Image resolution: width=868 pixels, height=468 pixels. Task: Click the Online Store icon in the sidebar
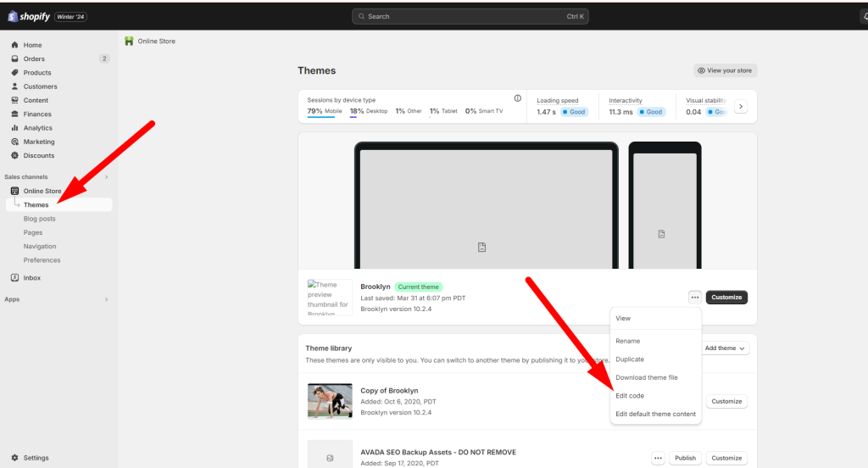pos(15,191)
